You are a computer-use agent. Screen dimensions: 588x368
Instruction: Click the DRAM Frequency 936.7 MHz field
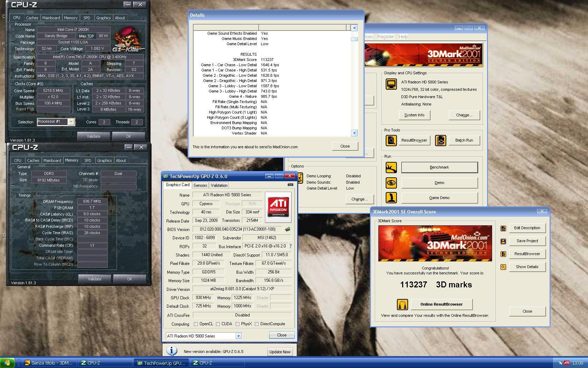(x=92, y=201)
